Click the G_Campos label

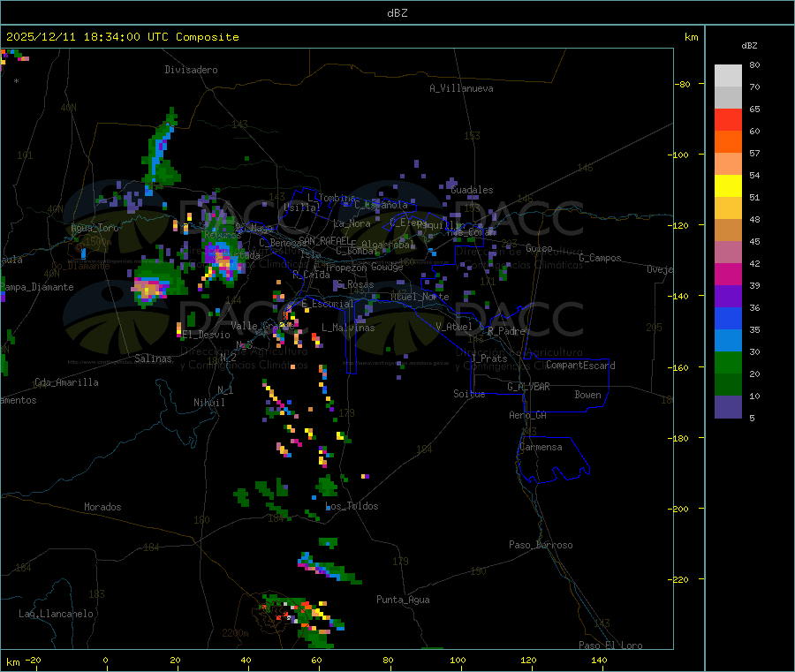(601, 258)
